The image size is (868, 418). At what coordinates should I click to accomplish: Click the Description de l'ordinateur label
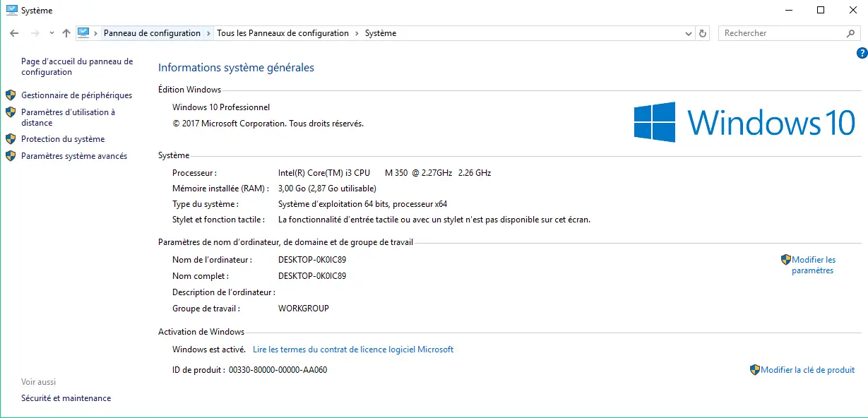point(224,292)
